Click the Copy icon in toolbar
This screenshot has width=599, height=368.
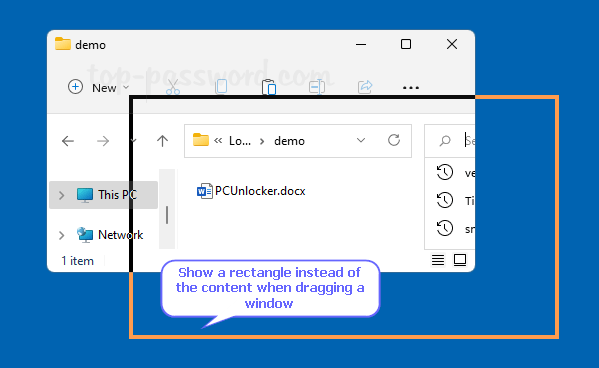point(221,87)
